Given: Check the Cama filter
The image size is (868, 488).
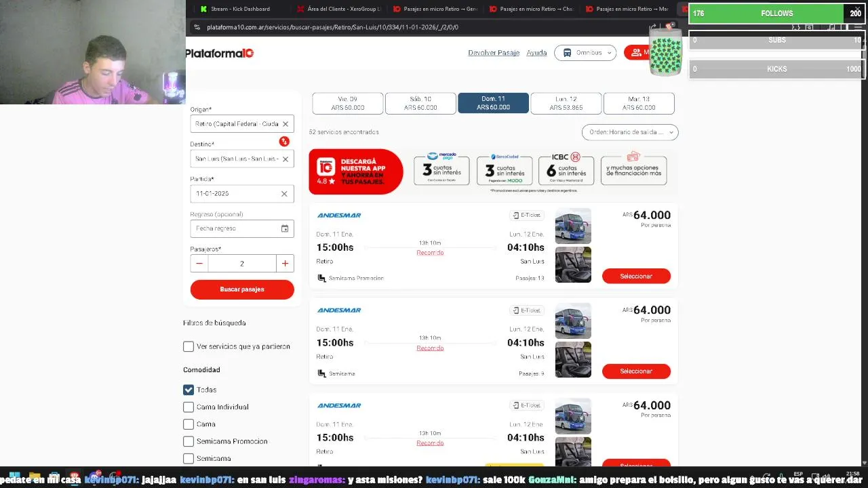Looking at the screenshot, I should coord(189,424).
